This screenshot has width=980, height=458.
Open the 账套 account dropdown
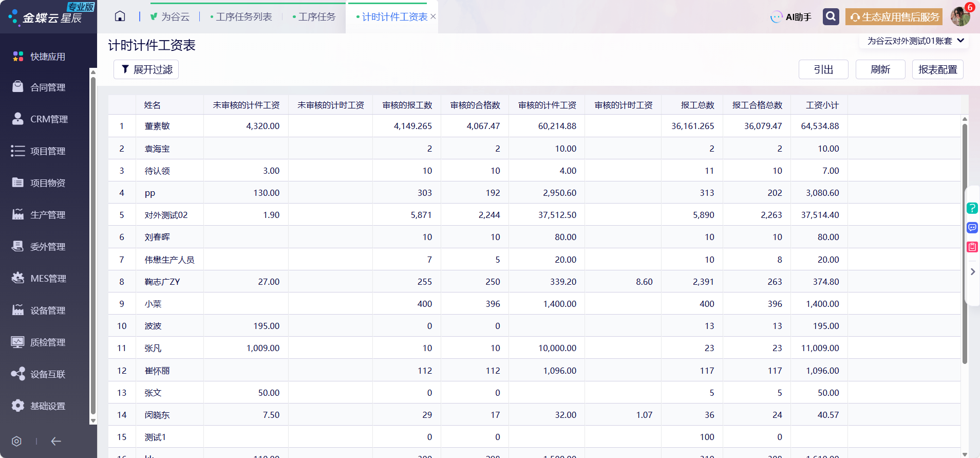click(x=915, y=41)
